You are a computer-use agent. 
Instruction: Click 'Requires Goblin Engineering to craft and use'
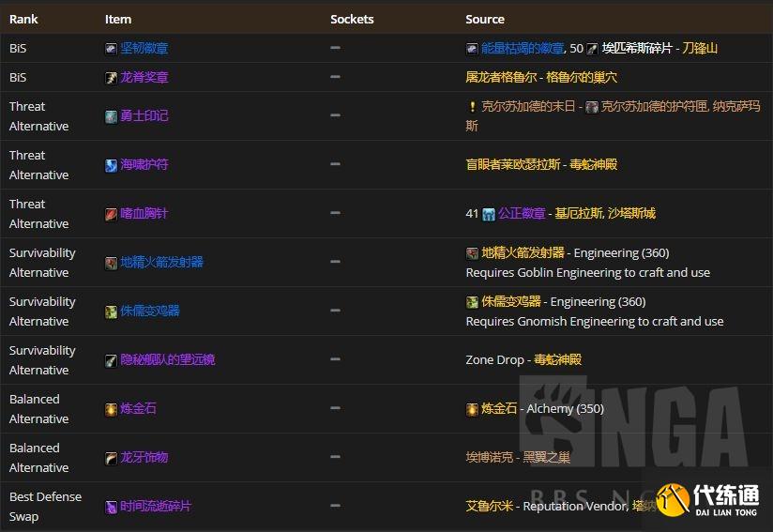588,273
